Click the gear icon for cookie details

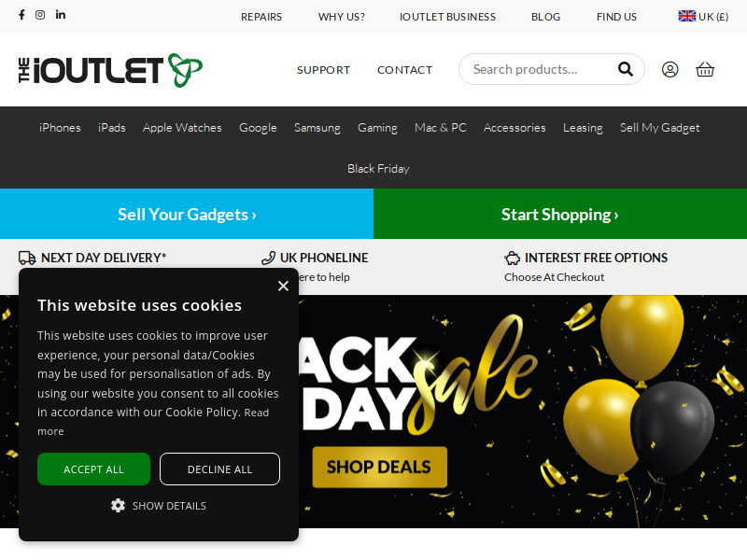(x=118, y=505)
